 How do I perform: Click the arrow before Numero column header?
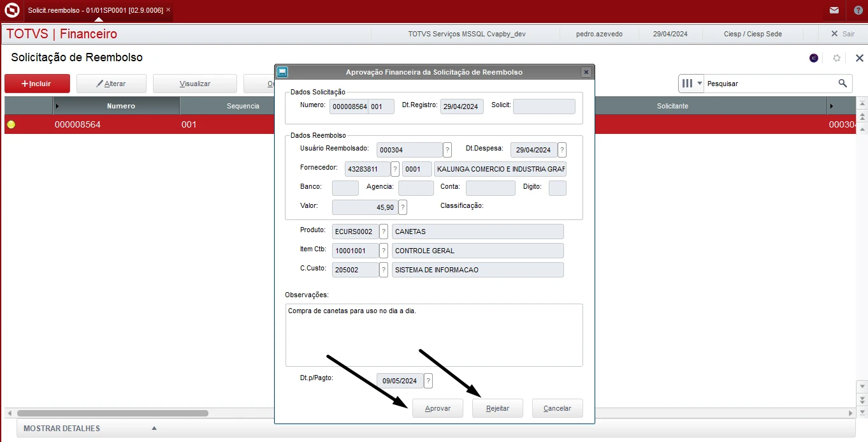(57, 106)
